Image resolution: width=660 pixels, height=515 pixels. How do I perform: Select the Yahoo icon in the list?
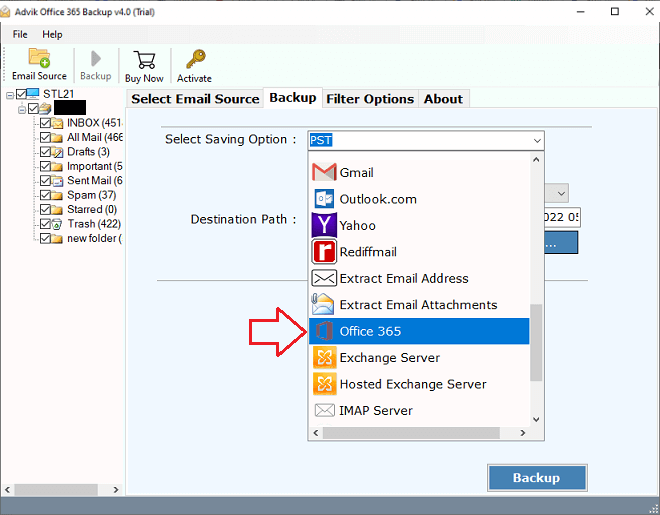coord(324,225)
